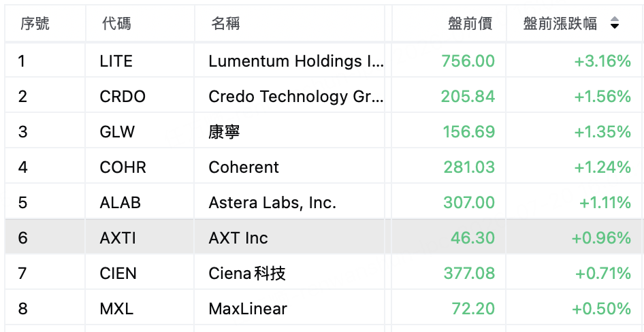
Task: Open the Ciena科技 stock row
Action: [x=322, y=273]
